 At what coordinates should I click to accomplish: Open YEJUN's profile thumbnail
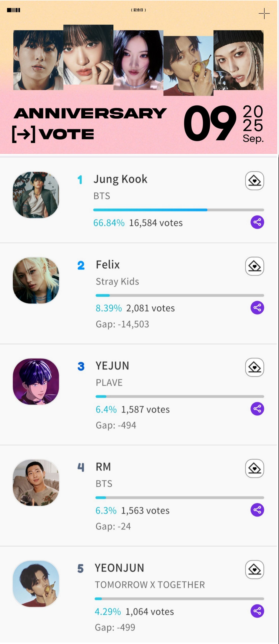[36, 381]
